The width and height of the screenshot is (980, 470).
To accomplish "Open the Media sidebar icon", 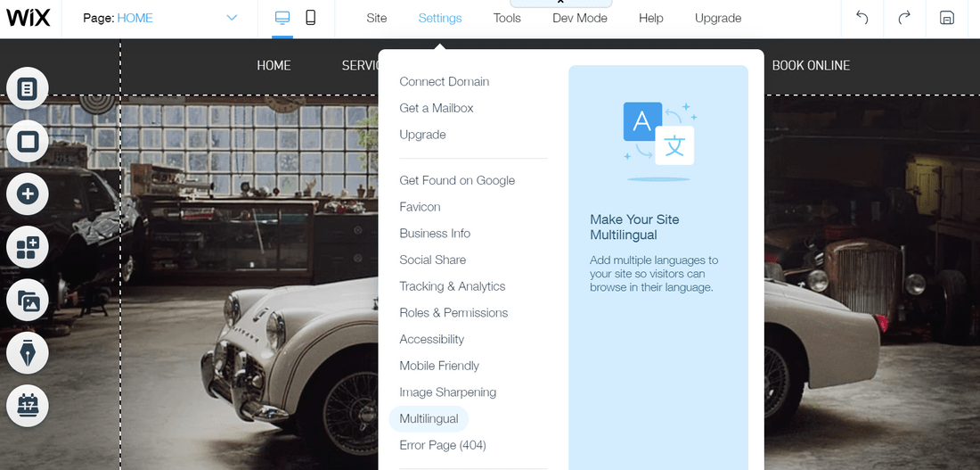I will 28,301.
